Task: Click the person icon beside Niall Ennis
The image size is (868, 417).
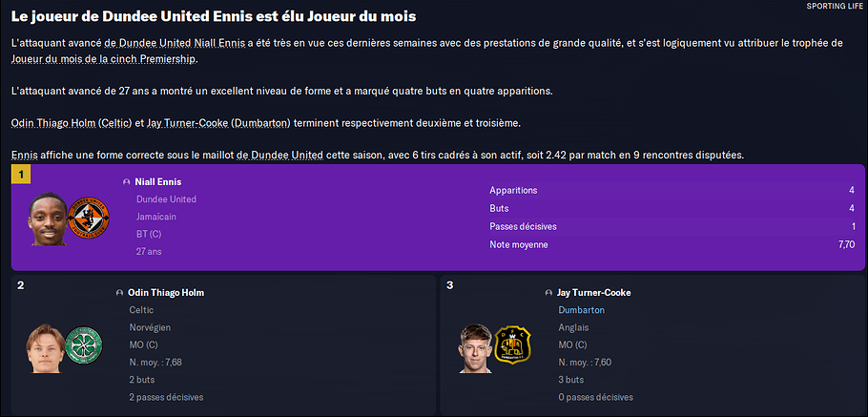Action: click(126, 182)
